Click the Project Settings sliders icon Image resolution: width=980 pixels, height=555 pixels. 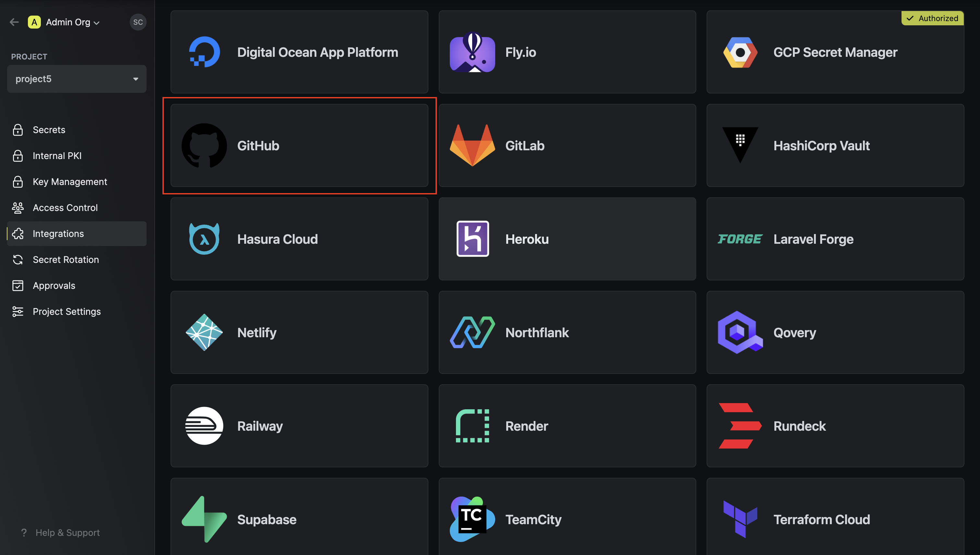pyautogui.click(x=18, y=312)
